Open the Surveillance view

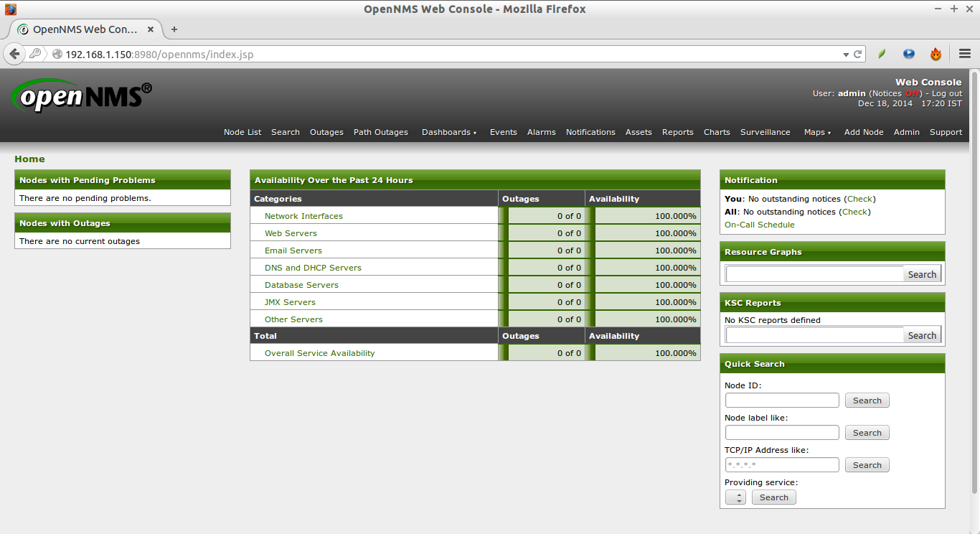(x=765, y=132)
